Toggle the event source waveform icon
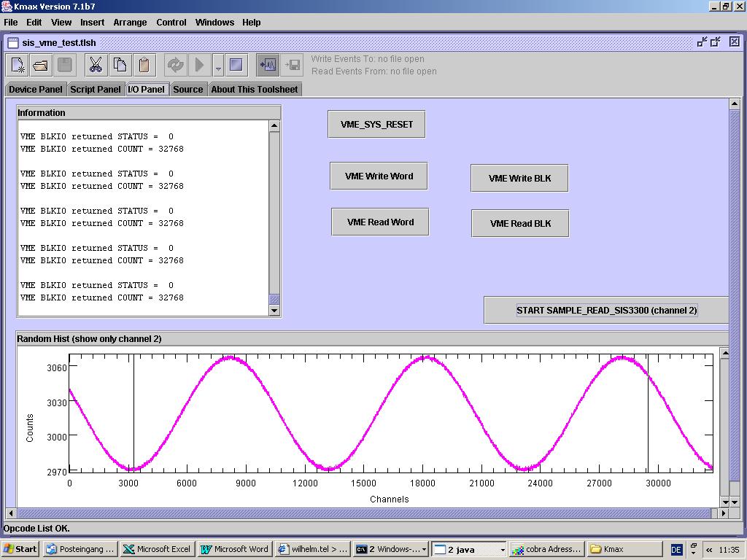 pos(268,65)
